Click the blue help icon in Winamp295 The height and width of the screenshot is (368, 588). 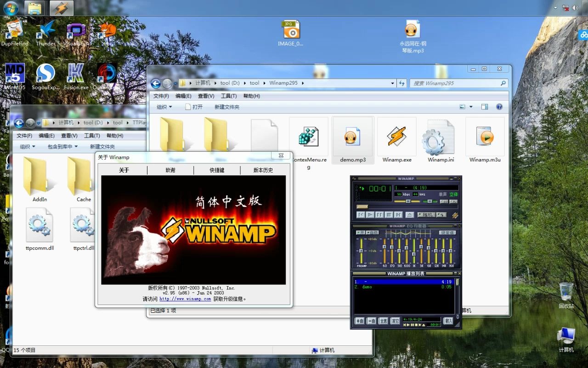(x=499, y=107)
